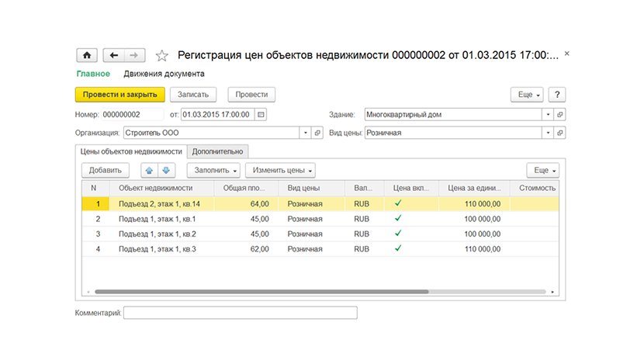
Task: Click Провести и закрыть button
Action: click(x=120, y=95)
